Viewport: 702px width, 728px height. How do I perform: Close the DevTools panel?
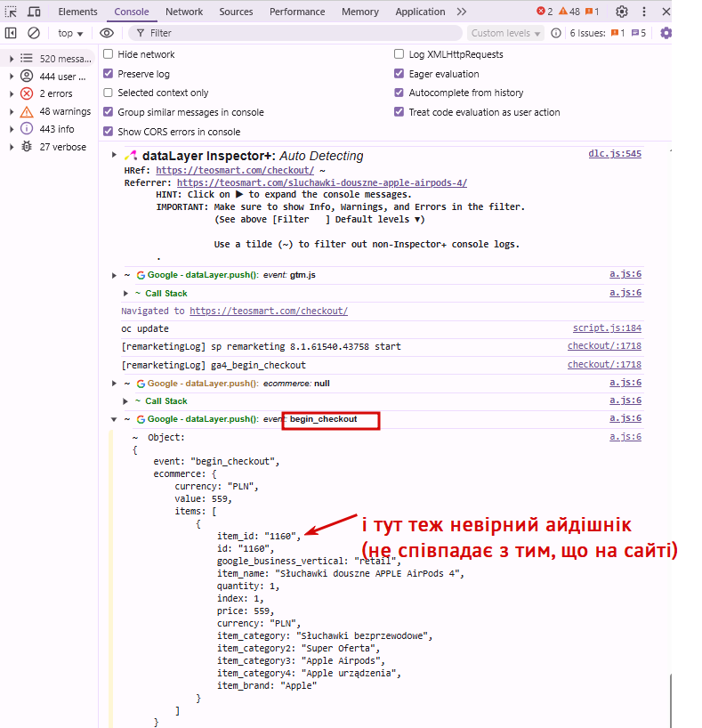(666, 12)
